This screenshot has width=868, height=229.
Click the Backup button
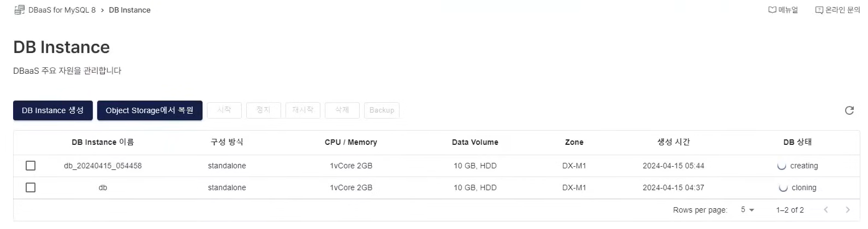coord(382,110)
